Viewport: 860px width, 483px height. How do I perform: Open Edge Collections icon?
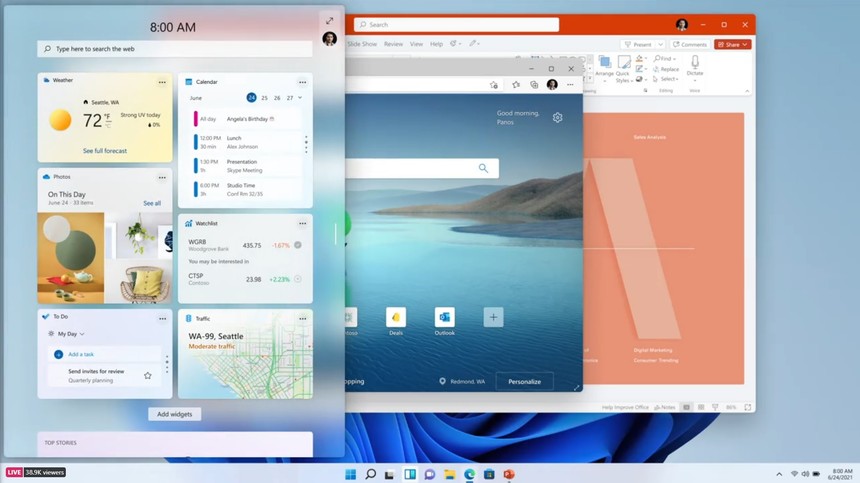pyautogui.click(x=534, y=84)
